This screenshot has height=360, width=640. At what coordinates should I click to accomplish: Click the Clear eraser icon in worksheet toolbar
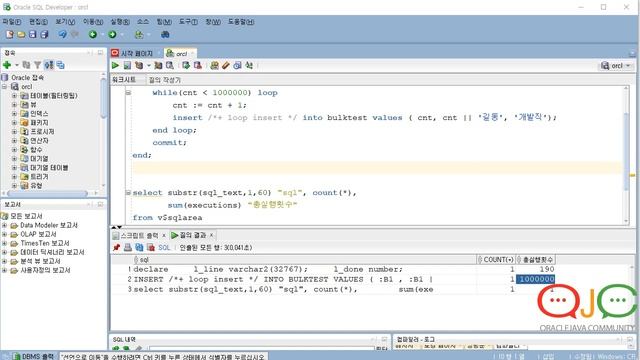pos(226,65)
